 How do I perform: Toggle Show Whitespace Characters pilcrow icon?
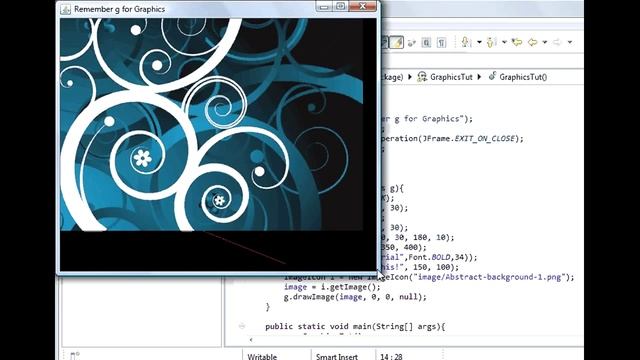point(441,42)
